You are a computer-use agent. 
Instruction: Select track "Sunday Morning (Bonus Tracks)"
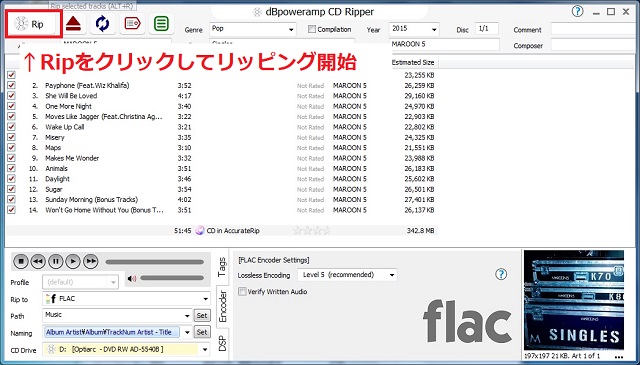(91, 200)
